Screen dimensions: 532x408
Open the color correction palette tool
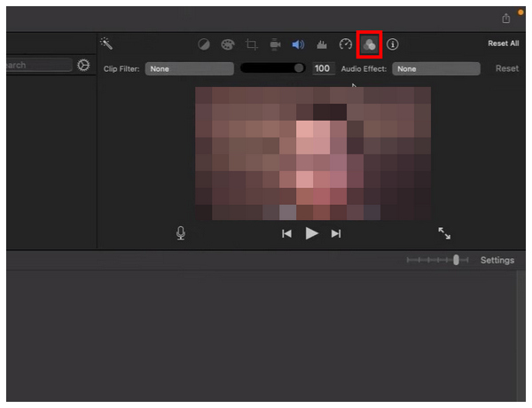click(x=228, y=44)
